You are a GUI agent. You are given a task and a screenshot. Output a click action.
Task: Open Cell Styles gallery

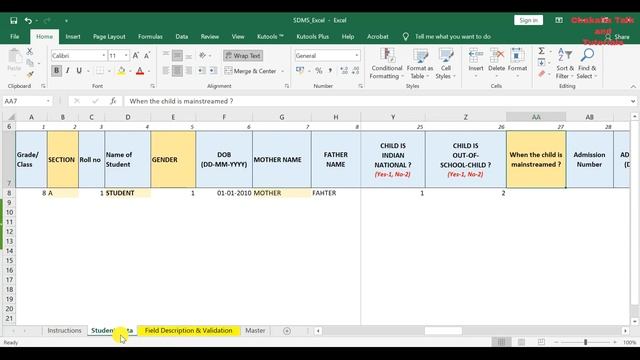pyautogui.click(x=445, y=64)
